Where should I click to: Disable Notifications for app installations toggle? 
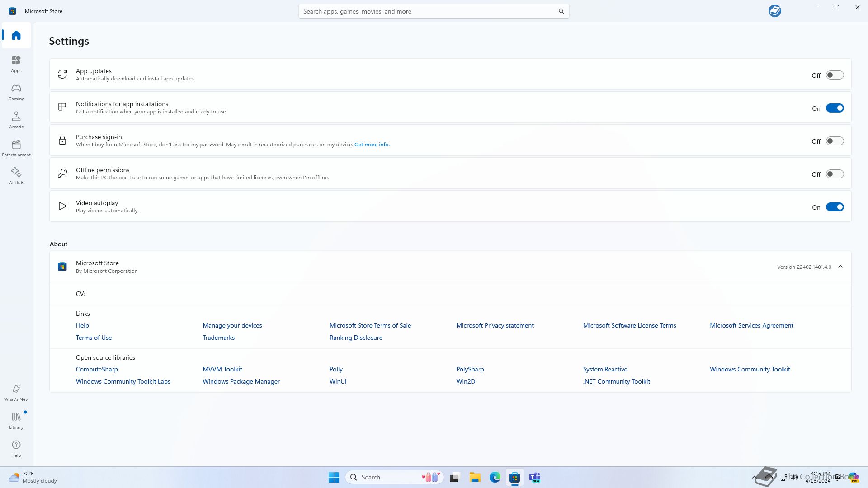tap(835, 108)
